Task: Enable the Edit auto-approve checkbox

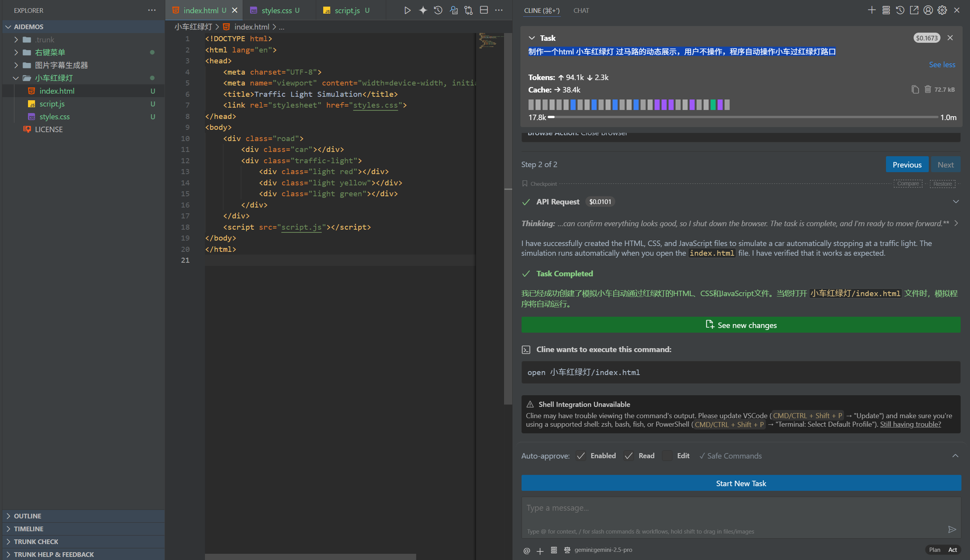Action: (667, 456)
